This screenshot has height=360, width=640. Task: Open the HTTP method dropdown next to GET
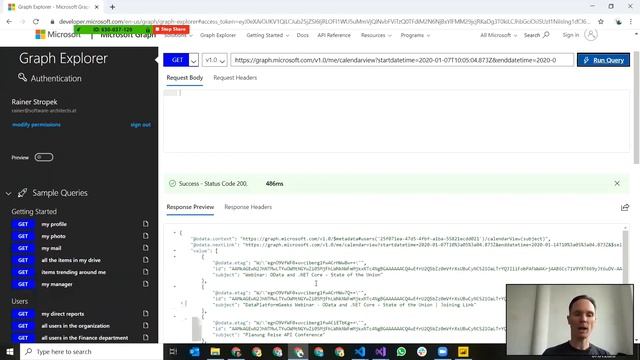point(194,60)
